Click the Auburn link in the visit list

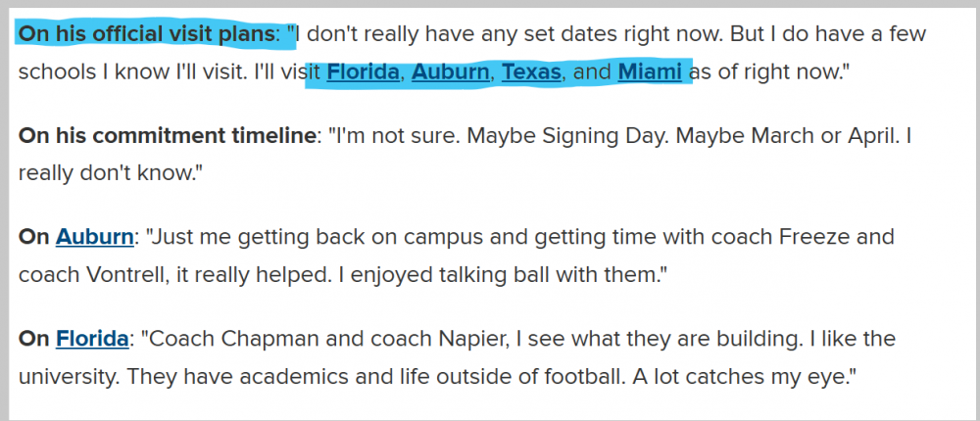point(451,72)
